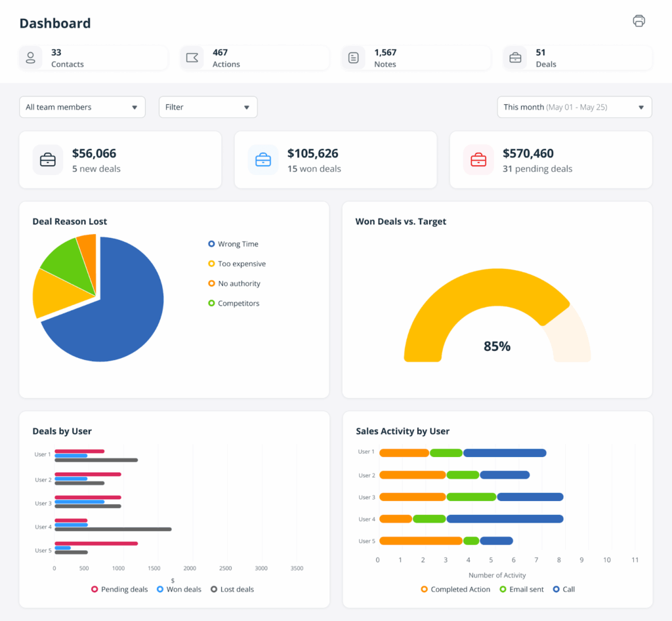Click the printer icon in the header
Screen dimensions: 672x621
[639, 21]
